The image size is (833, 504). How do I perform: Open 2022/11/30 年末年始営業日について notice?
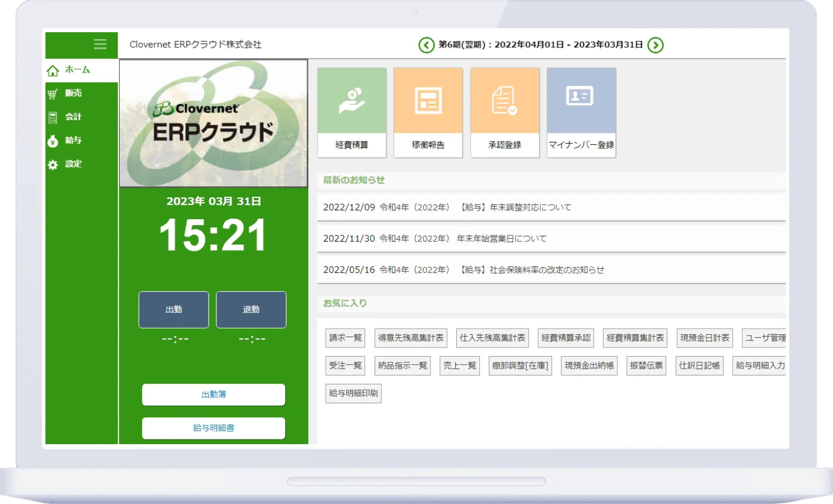(551, 238)
